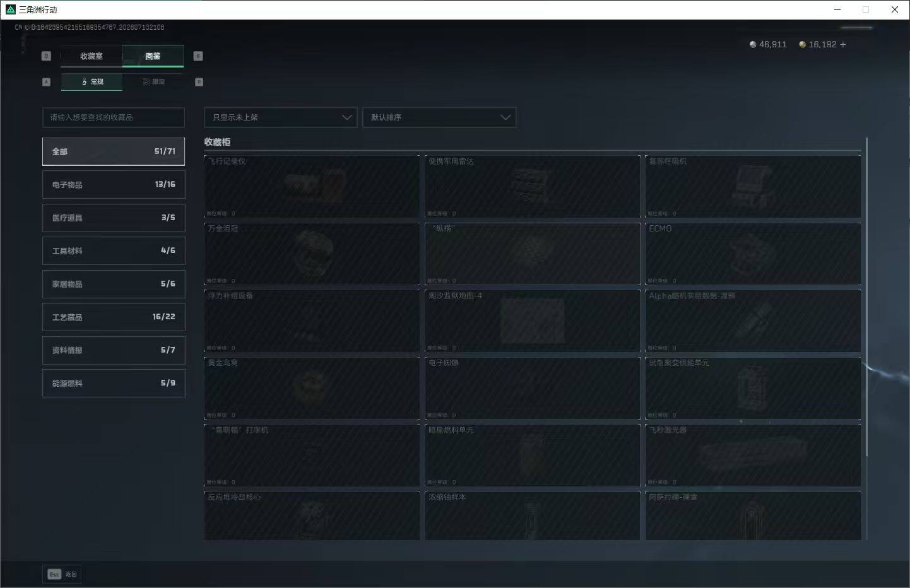Switch to 限定 collection mode
This screenshot has width=910, height=588.
tap(153, 82)
